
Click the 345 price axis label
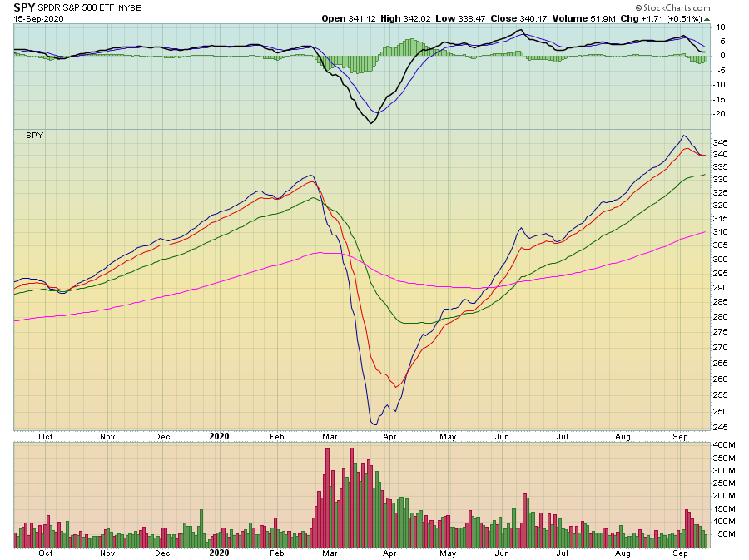click(721, 143)
